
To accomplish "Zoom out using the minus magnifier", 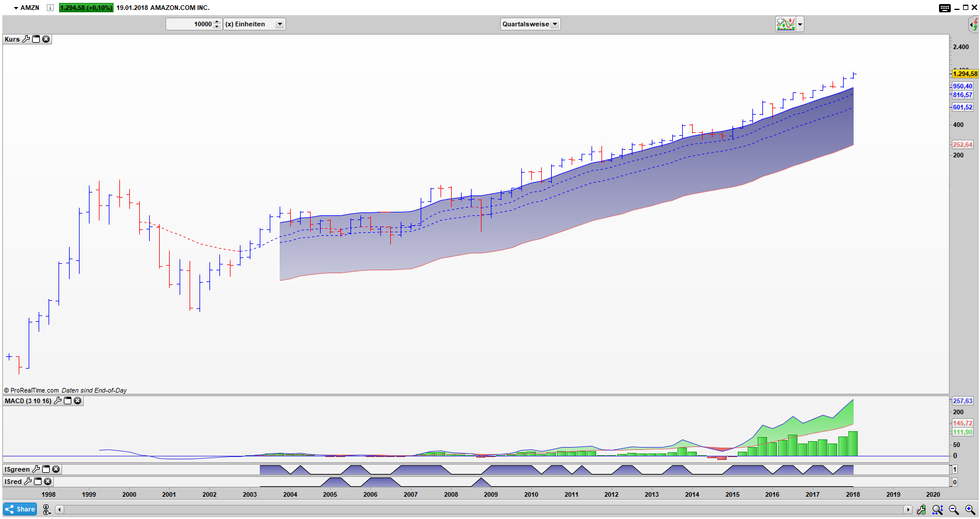I will [x=954, y=510].
